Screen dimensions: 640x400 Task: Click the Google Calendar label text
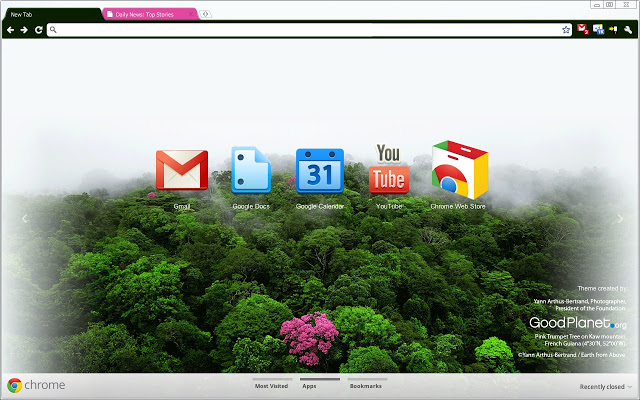[320, 207]
